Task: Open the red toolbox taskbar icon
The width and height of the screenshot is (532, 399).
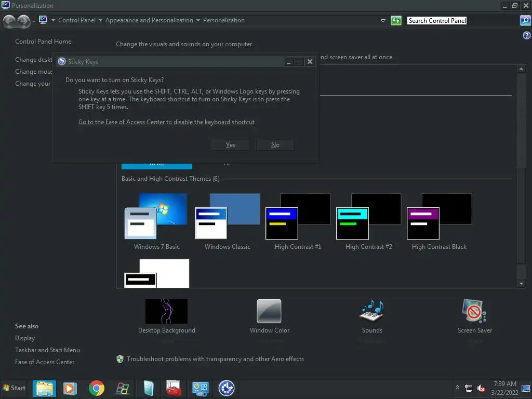Action: (x=174, y=389)
